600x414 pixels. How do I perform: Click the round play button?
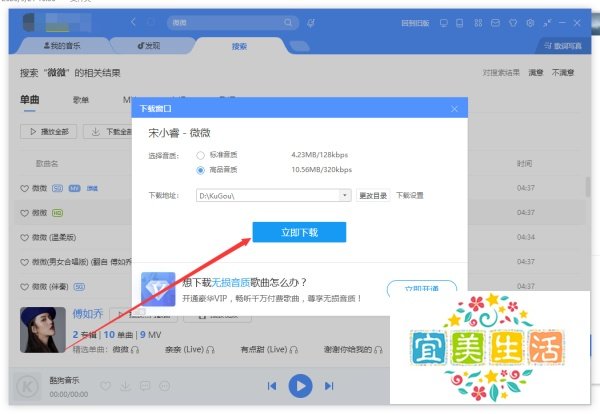(x=300, y=386)
